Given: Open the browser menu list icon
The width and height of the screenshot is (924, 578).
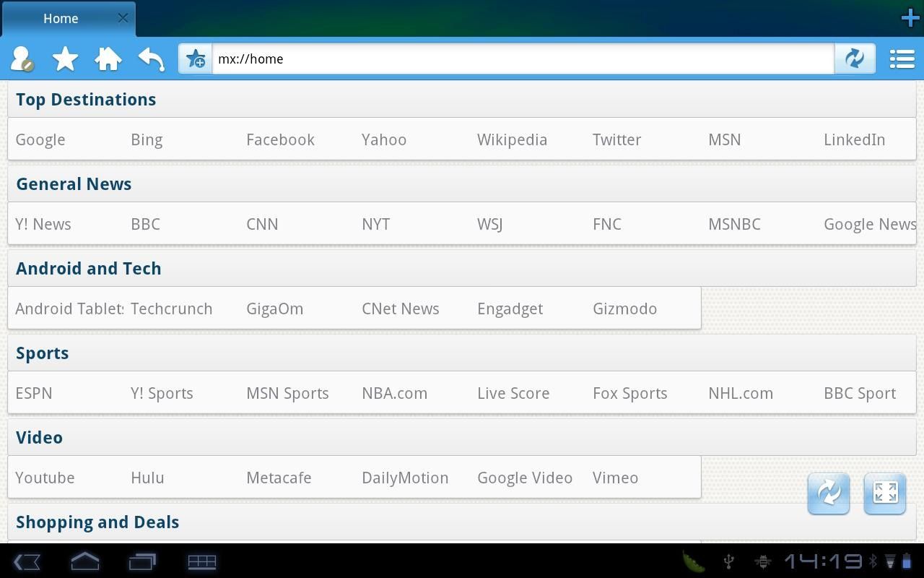Looking at the screenshot, I should [902, 59].
